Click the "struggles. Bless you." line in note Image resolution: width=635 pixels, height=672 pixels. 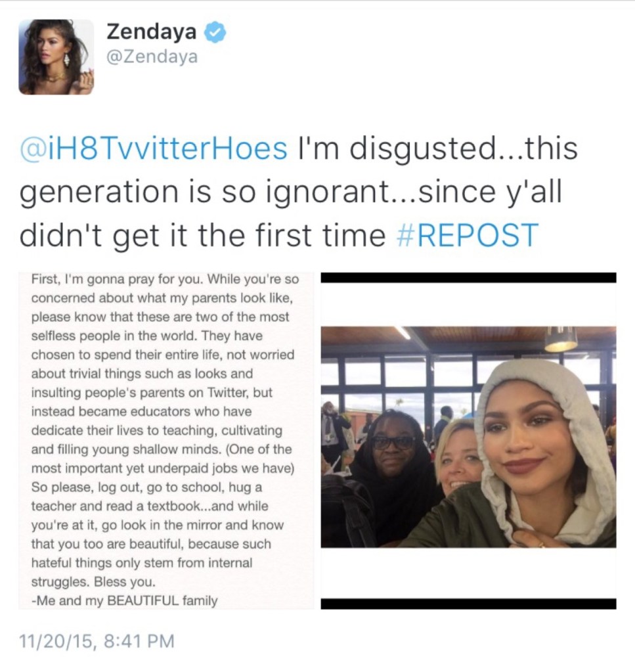(x=93, y=581)
